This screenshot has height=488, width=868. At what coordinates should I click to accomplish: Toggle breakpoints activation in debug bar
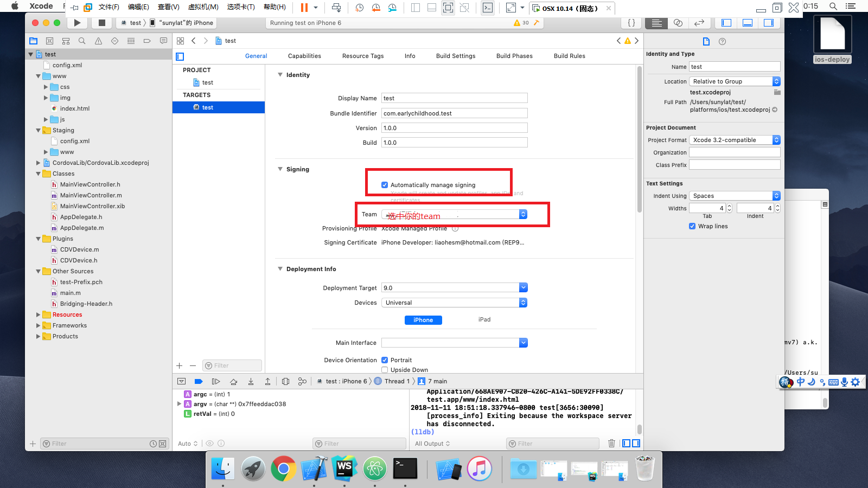point(199,381)
